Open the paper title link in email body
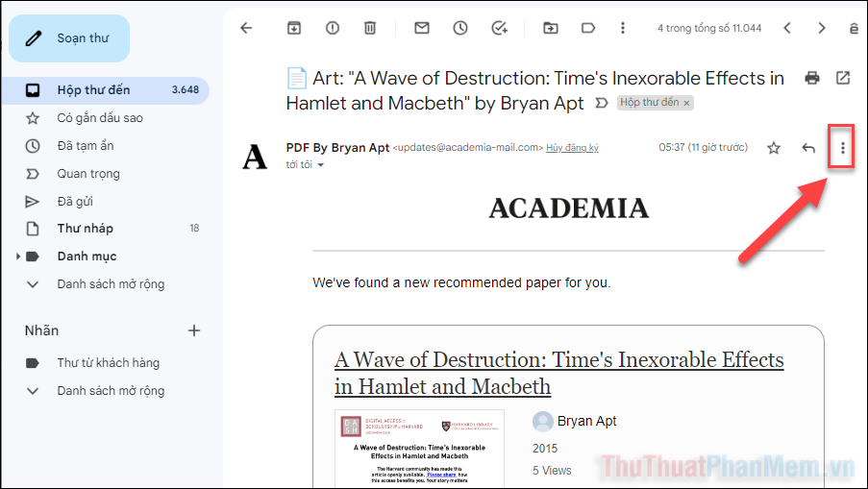This screenshot has width=868, height=489. pyautogui.click(x=559, y=373)
